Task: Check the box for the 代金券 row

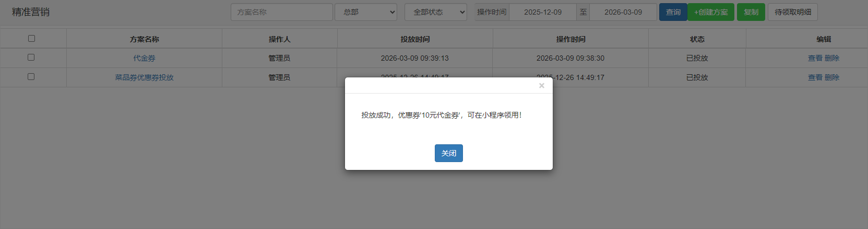Action: pos(31,58)
